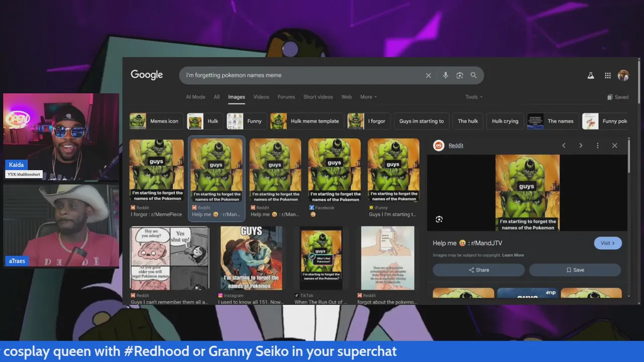Click the Google logo
Viewport: 644px width, 362px height.
coord(146,75)
